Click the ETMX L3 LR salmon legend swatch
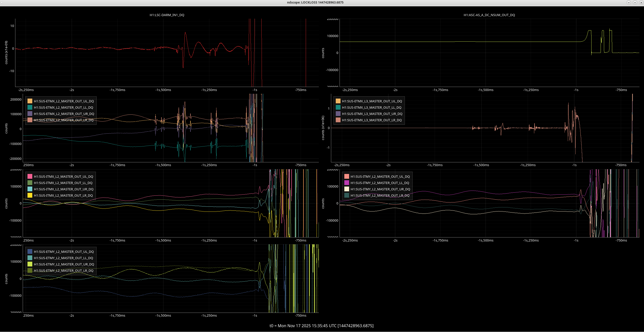The image size is (644, 332). pyautogui.click(x=338, y=120)
